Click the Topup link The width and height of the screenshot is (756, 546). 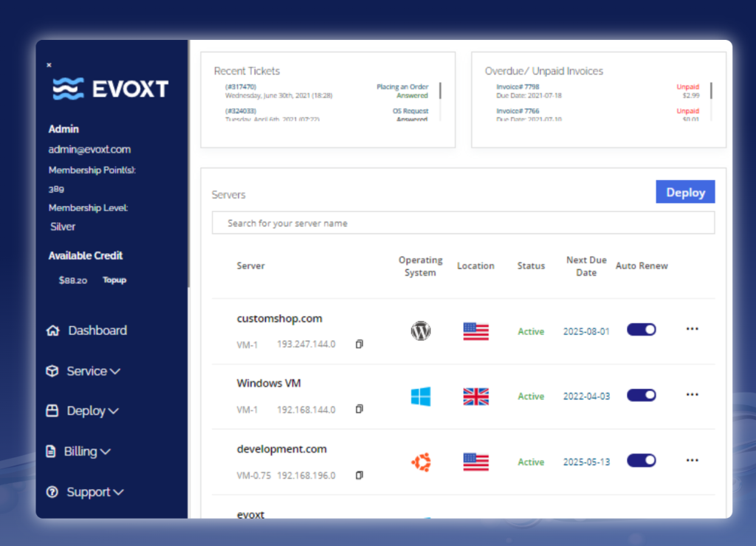pos(114,280)
